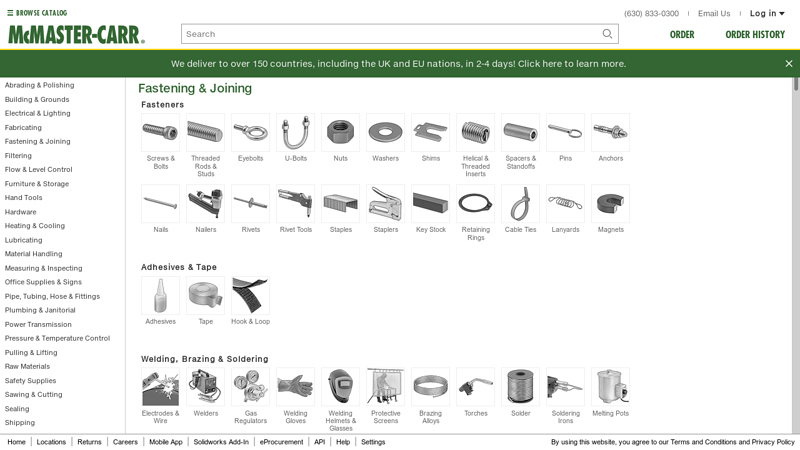Select the Welding Helmets & Glasses icon

(x=340, y=387)
